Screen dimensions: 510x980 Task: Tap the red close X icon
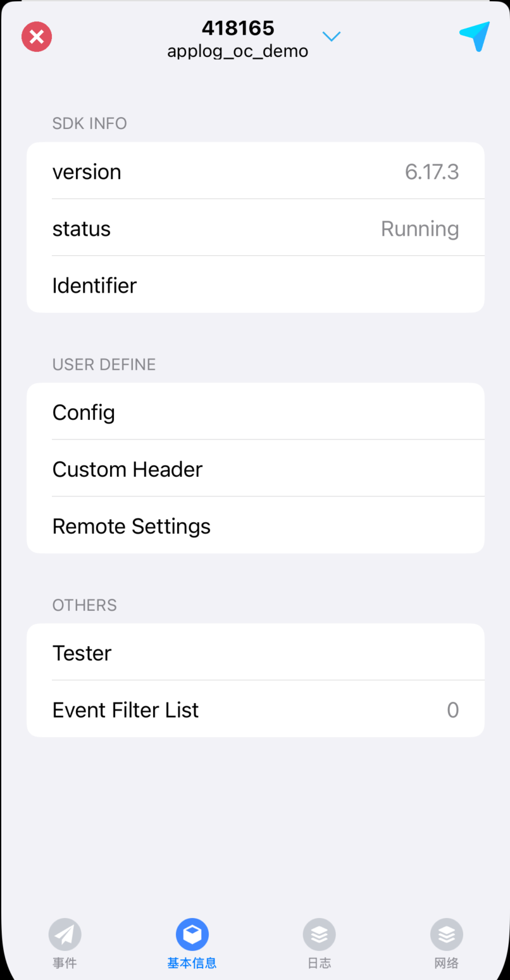(37, 37)
